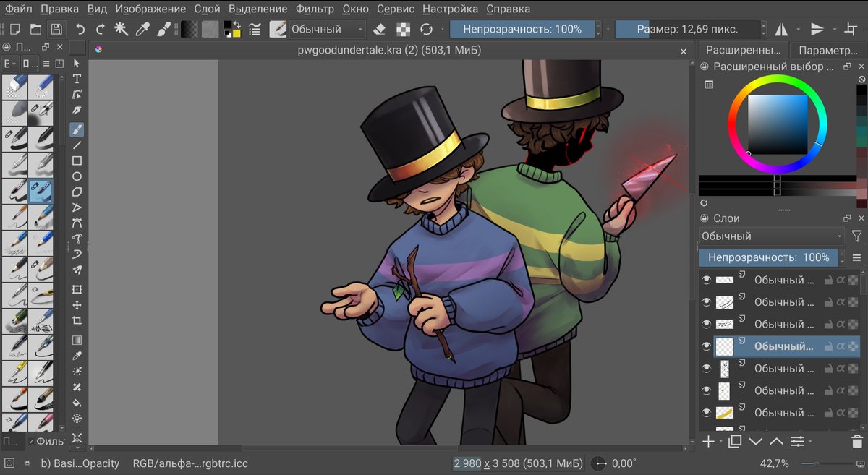Select the Fill bucket tool
Viewport: 868px width, 475px height.
[x=77, y=403]
